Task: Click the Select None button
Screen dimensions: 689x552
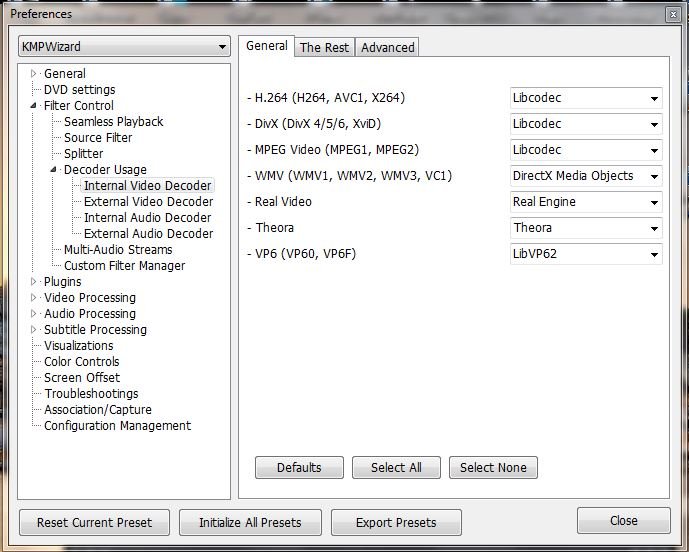Action: (493, 467)
